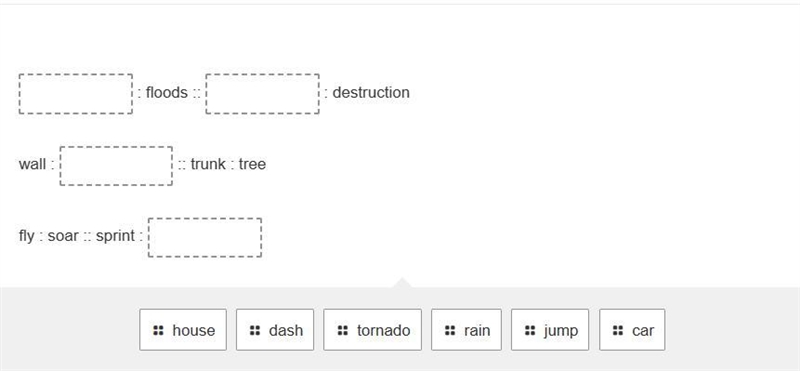Click the blank box before ': destruction'
Viewport: 800px width, 371px height.
tap(262, 94)
